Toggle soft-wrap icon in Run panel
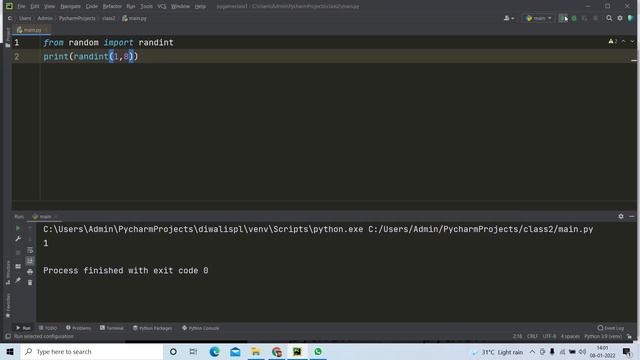640x360 pixels. pos(30,250)
